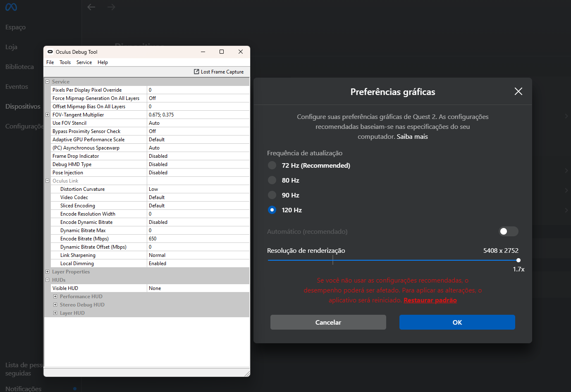The height and width of the screenshot is (392, 571).
Task: Open the Service menu
Action: (84, 62)
